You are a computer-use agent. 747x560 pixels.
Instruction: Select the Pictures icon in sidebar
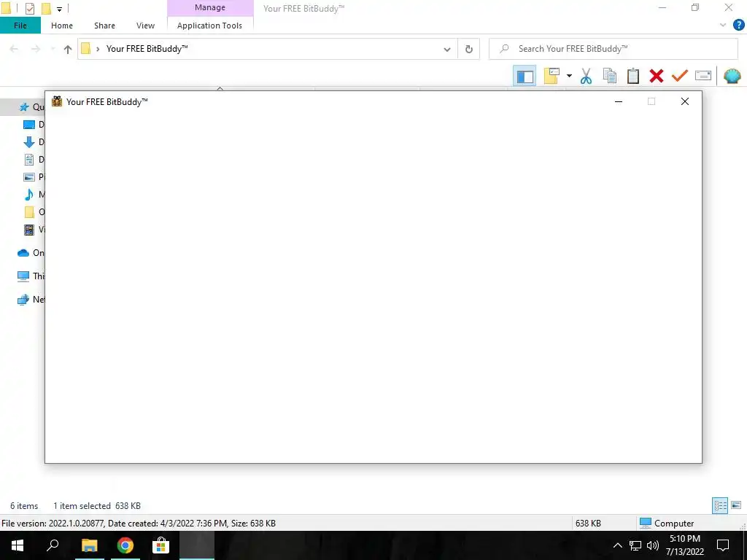pos(29,177)
